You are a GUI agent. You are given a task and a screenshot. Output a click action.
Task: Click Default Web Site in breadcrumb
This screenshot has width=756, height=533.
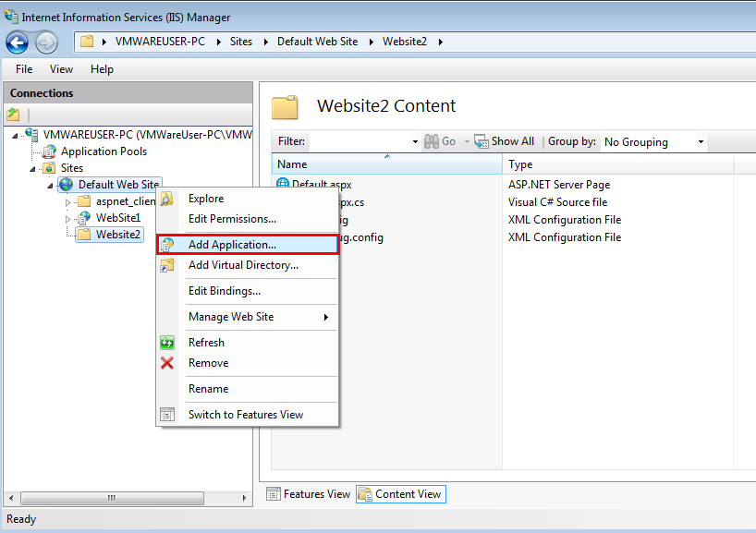click(317, 42)
